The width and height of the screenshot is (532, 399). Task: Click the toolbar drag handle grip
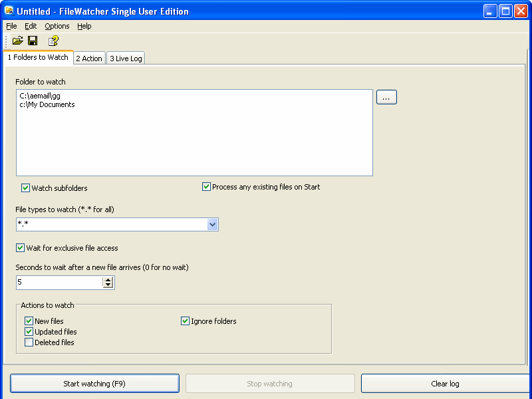click(x=7, y=41)
